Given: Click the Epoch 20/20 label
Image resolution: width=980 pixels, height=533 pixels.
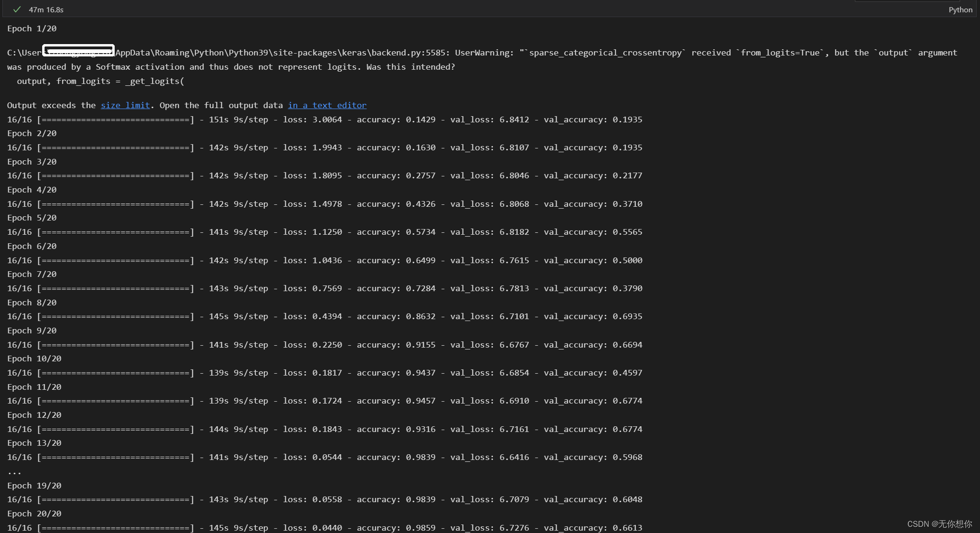Looking at the screenshot, I should pyautogui.click(x=34, y=514).
